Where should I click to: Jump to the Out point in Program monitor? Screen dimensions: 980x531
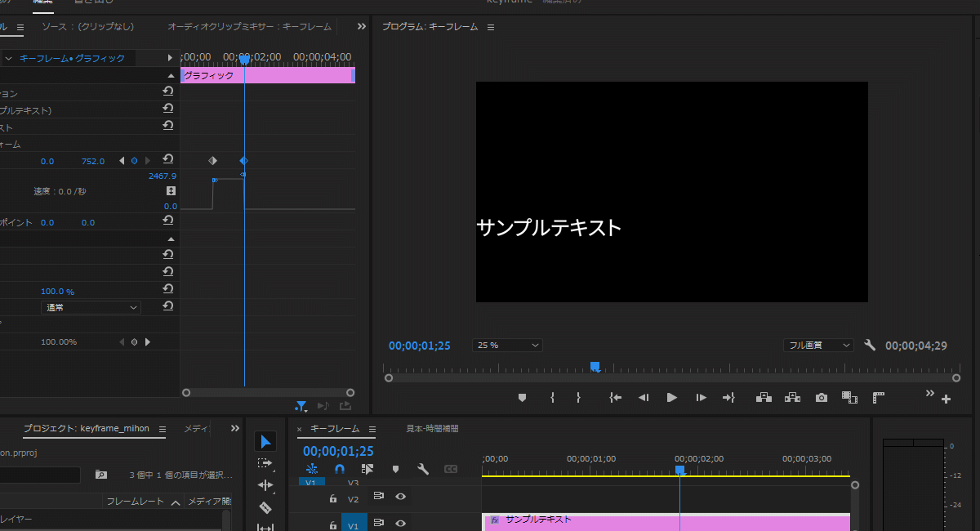pos(729,398)
